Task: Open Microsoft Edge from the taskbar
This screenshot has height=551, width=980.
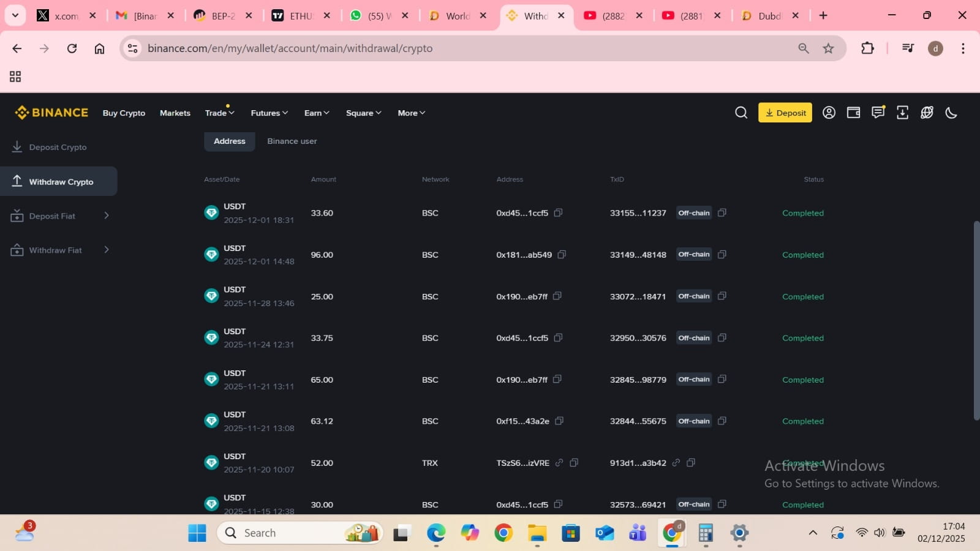Action: coord(436,533)
